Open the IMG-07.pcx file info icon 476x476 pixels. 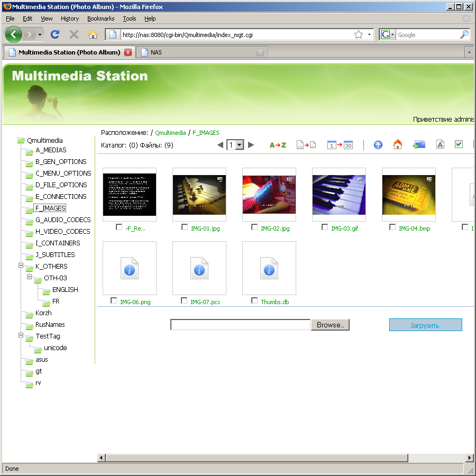coord(199,268)
